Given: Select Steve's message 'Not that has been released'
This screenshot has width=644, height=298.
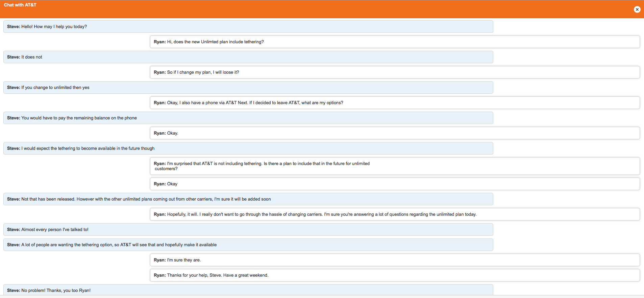Looking at the screenshot, I should (248, 199).
